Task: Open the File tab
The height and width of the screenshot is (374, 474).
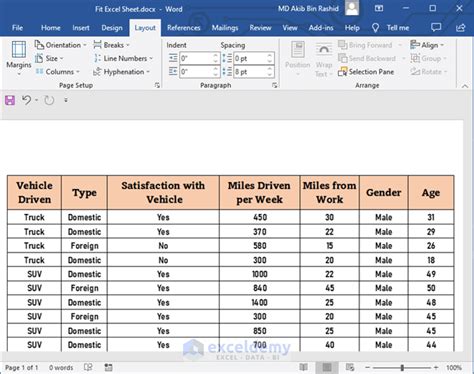Action: (x=17, y=28)
